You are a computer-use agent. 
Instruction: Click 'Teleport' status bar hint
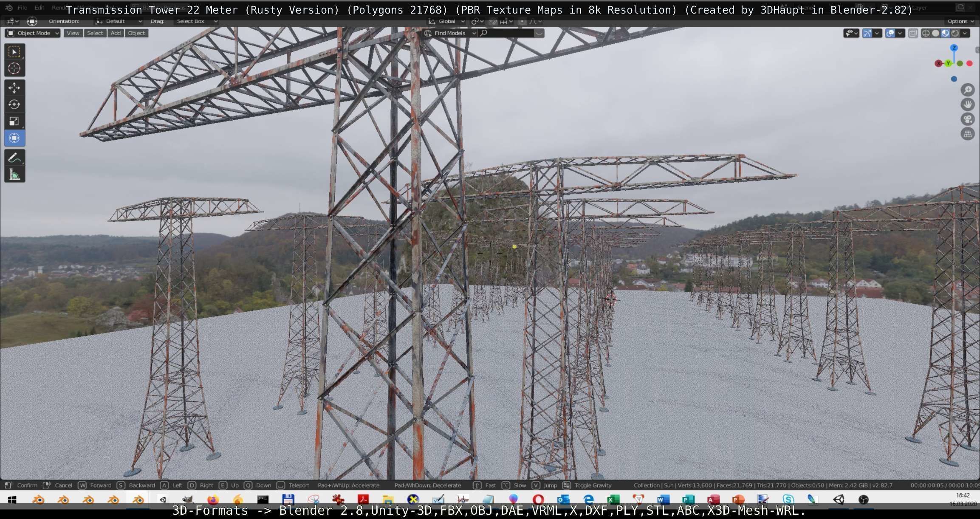click(299, 485)
